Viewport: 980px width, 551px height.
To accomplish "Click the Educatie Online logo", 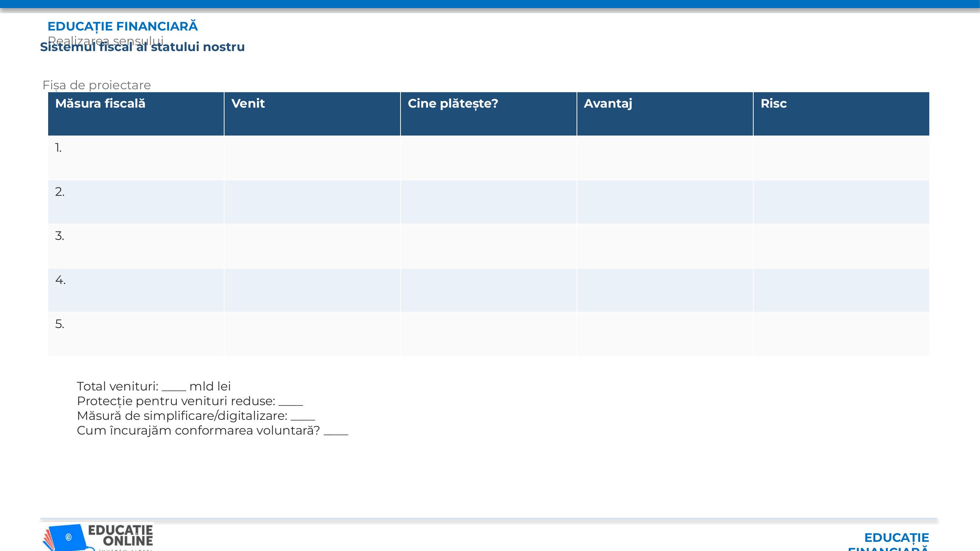I will 97,537.
